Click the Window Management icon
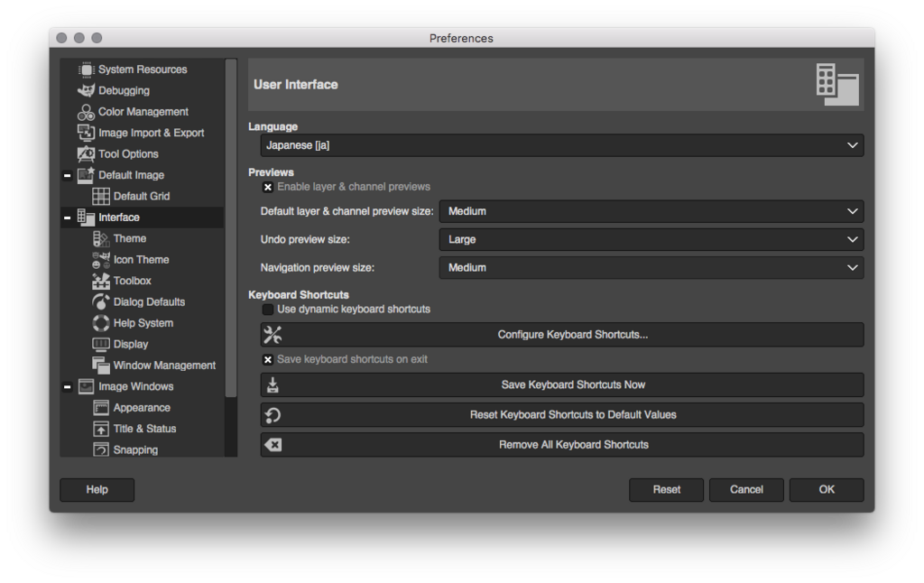The height and width of the screenshot is (583, 924). pos(101,366)
